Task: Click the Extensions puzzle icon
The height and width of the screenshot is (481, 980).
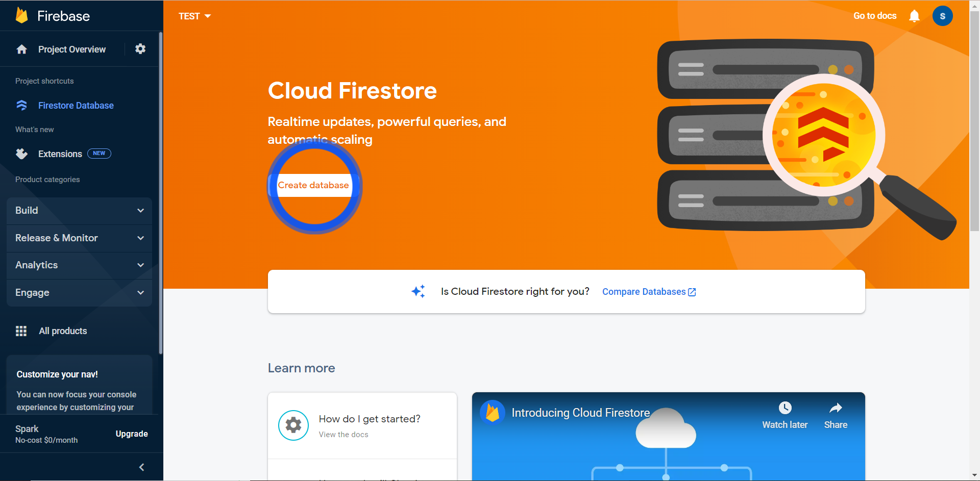Action: tap(21, 154)
